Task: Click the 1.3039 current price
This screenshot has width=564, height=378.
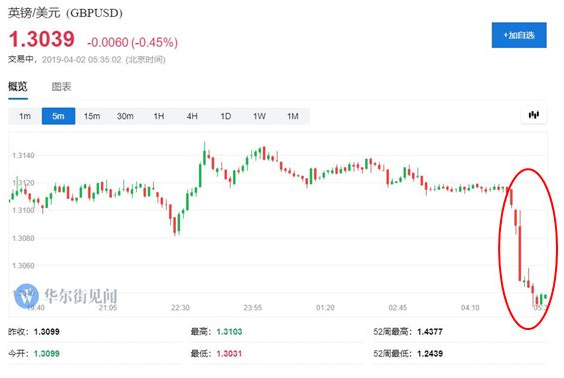Action: (42, 39)
